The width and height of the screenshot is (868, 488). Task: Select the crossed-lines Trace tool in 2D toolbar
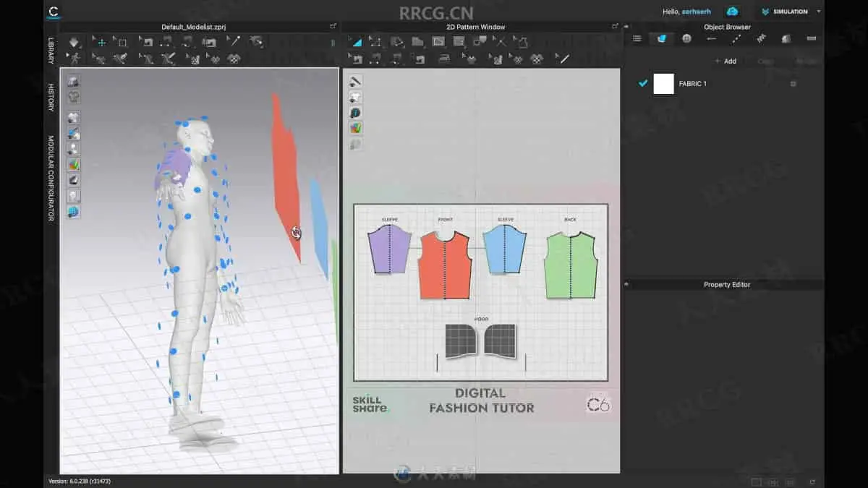(x=501, y=41)
